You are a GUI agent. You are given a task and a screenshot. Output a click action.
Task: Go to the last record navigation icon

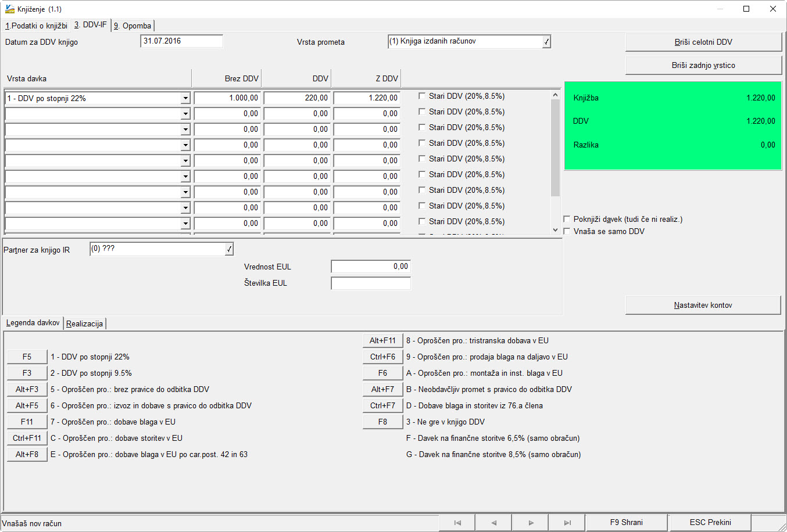click(567, 523)
